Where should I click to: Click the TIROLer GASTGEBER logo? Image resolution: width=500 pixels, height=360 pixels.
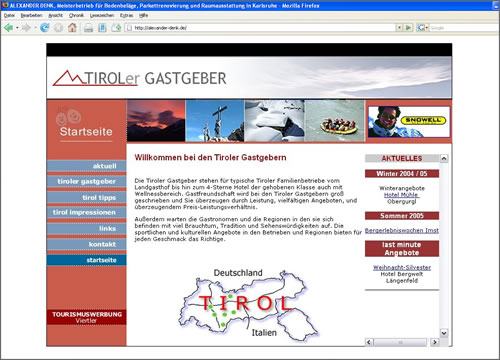(139, 78)
